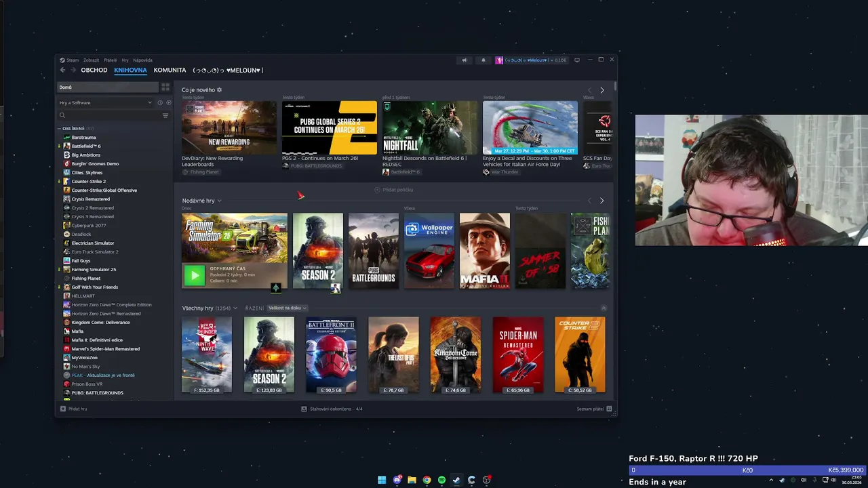Open the Wallpaper Engine tile in recent games
The height and width of the screenshot is (488, 868).
429,251
